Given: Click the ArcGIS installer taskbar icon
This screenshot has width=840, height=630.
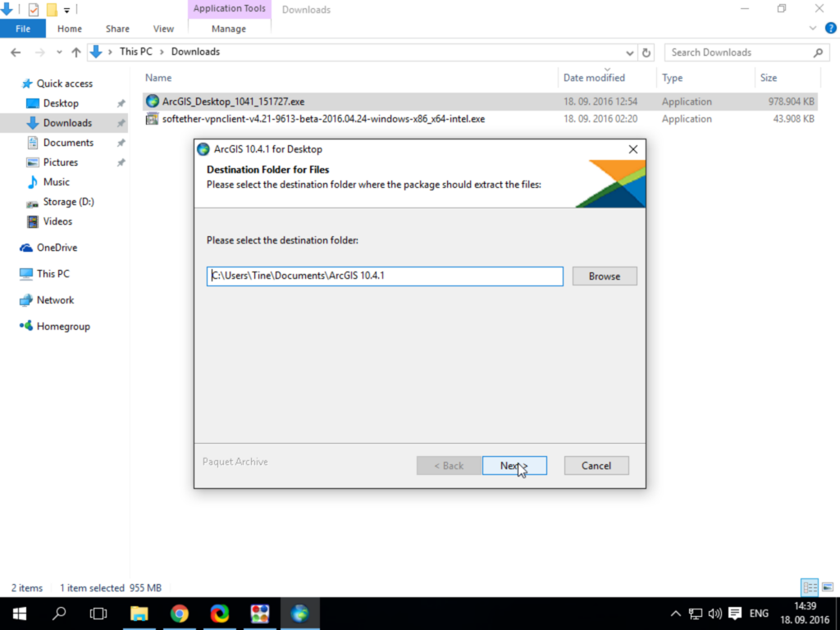Looking at the screenshot, I should [300, 614].
